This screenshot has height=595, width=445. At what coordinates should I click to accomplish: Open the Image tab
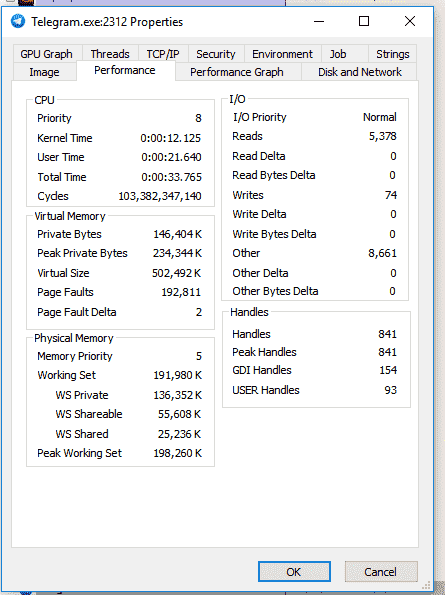[x=44, y=72]
